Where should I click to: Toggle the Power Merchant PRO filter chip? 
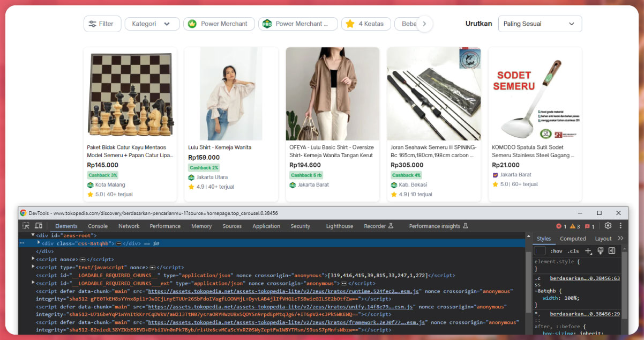point(298,24)
